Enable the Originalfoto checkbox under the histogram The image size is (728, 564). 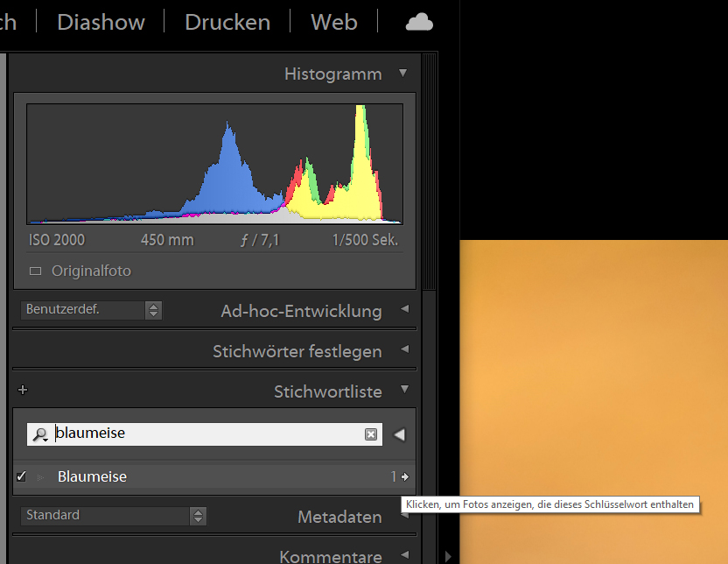click(x=35, y=271)
